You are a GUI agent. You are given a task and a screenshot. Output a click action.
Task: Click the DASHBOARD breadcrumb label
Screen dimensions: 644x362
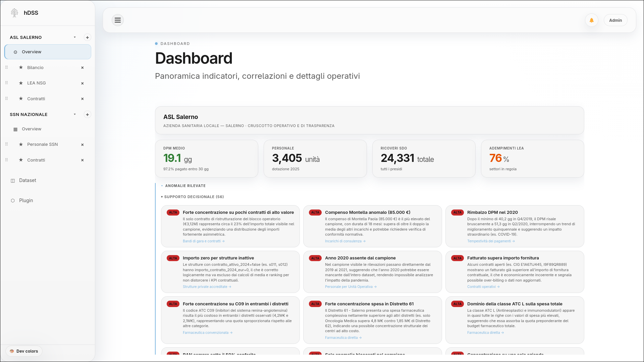click(x=175, y=44)
